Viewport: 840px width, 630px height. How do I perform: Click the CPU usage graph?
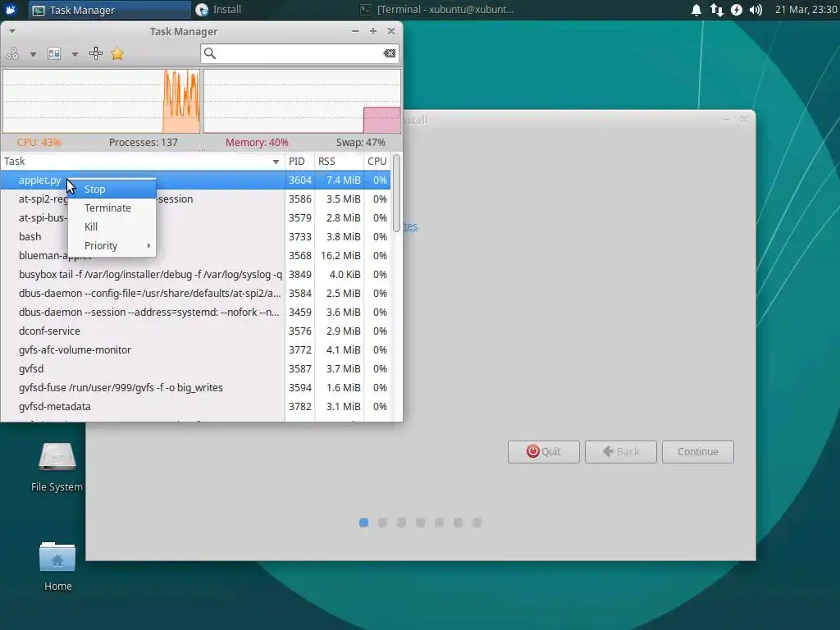click(x=101, y=101)
